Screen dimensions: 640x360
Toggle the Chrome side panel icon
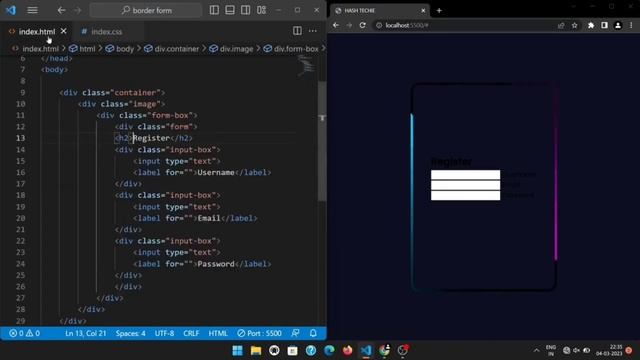tap(604, 25)
